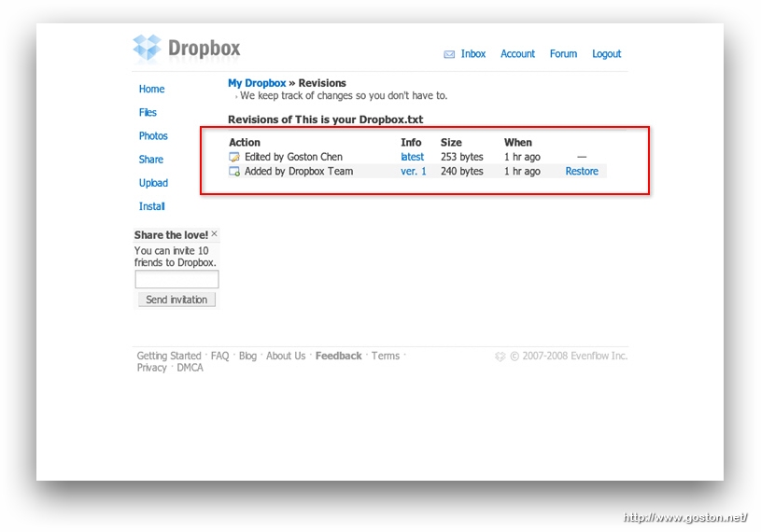
Task: Open the Privacy footer link
Action: coord(151,368)
